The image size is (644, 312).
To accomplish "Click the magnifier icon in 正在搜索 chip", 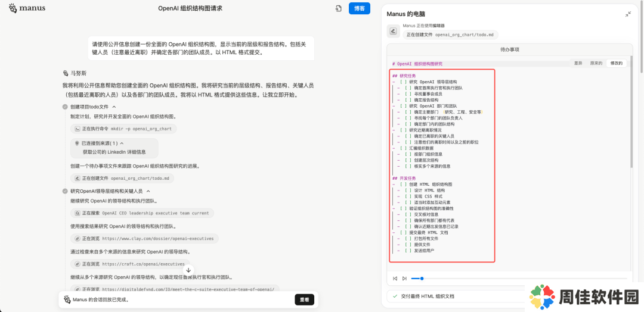I will (77, 213).
